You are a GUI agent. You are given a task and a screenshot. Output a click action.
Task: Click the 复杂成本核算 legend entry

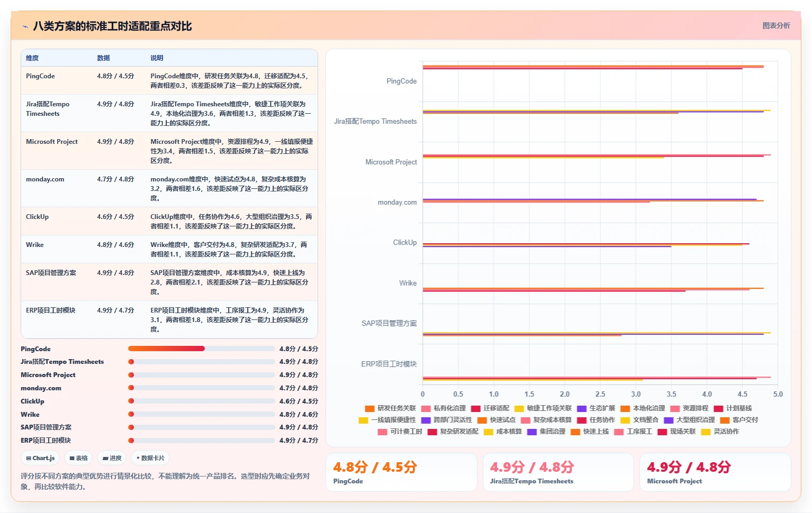(546, 420)
